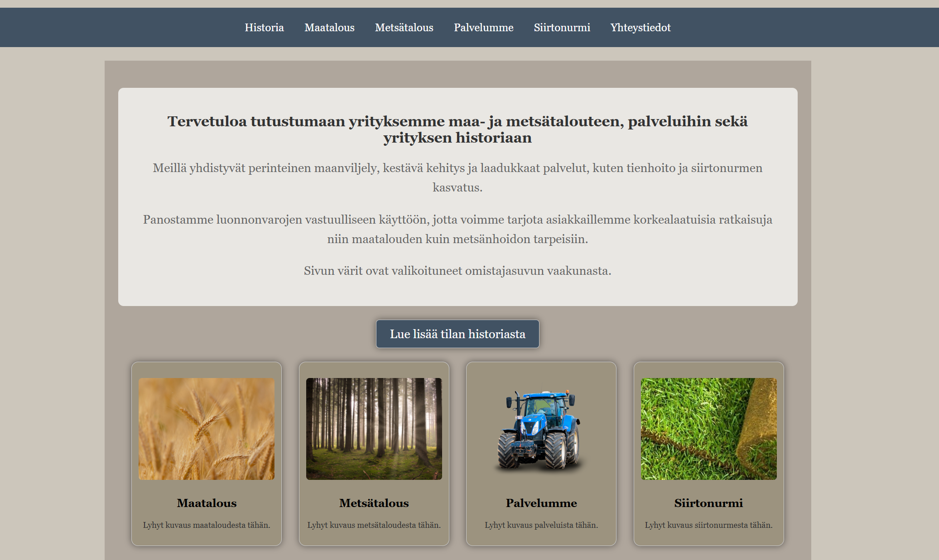Select the Siirtonurmi card heading

(x=708, y=503)
